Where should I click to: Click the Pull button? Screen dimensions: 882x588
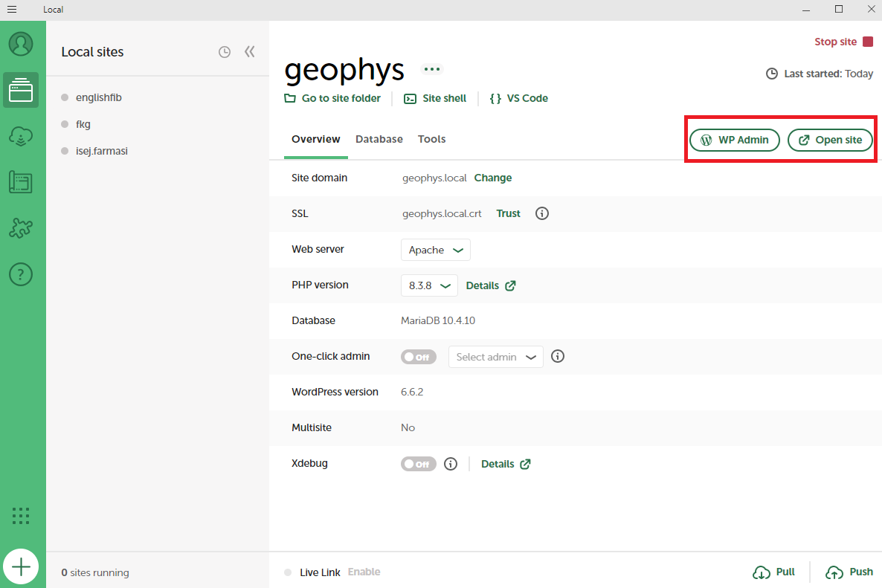click(774, 572)
